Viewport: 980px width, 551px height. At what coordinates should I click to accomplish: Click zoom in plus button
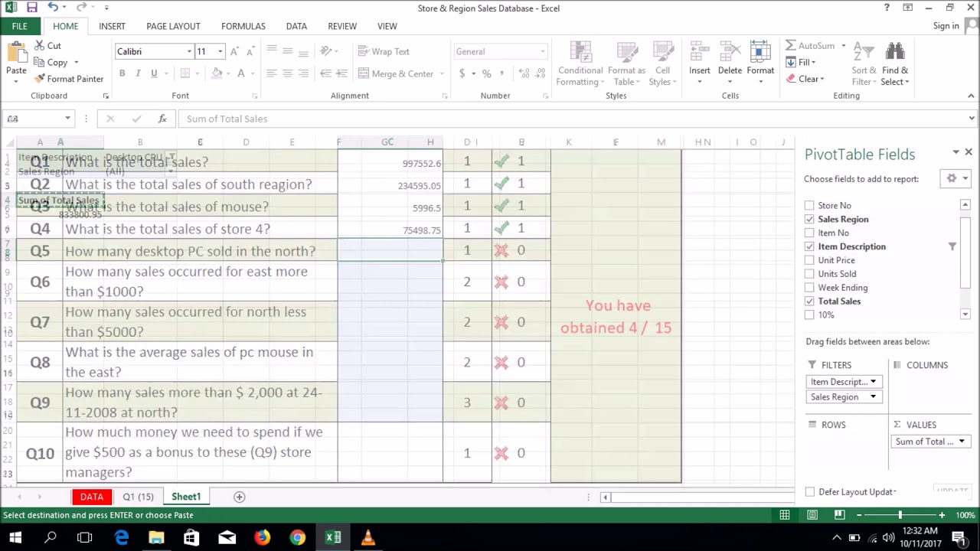pos(942,515)
